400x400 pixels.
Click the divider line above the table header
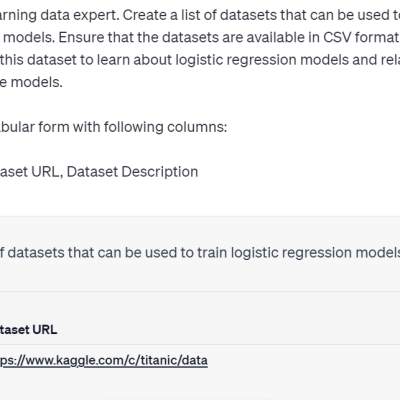point(200,291)
